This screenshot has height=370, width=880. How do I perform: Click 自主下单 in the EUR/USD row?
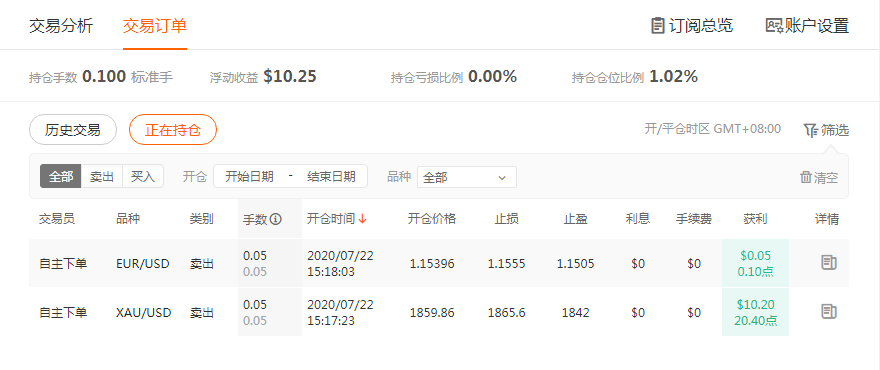(63, 263)
